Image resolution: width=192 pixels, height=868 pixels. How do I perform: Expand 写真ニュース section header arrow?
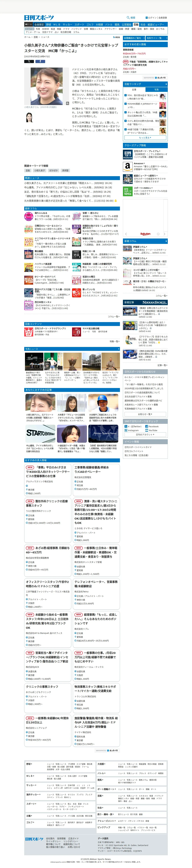click(118, 349)
